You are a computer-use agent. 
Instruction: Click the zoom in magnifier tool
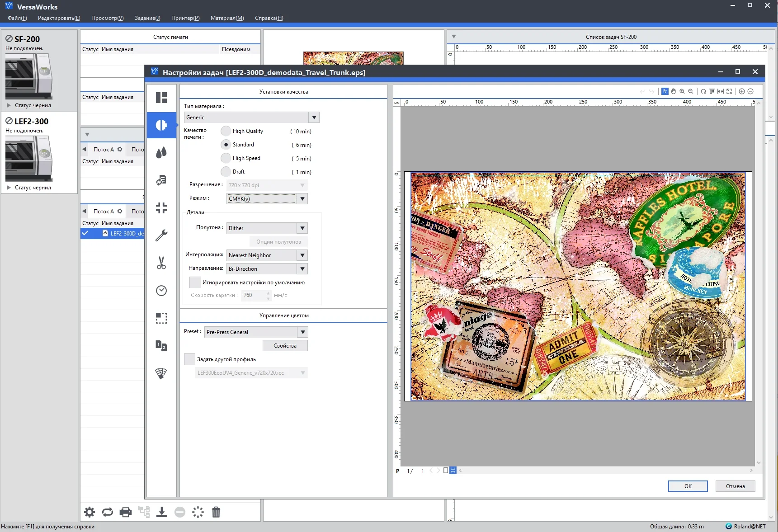tap(682, 91)
